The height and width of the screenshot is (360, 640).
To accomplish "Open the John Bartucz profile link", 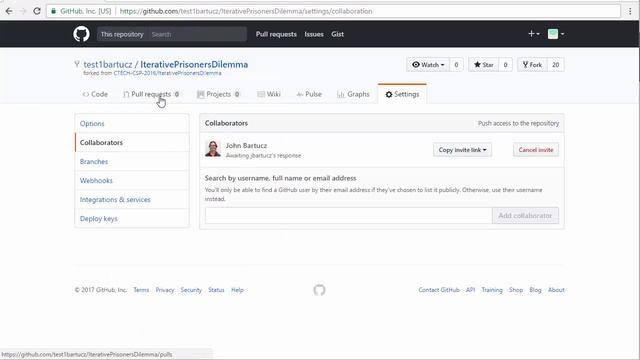I will click(x=246, y=145).
